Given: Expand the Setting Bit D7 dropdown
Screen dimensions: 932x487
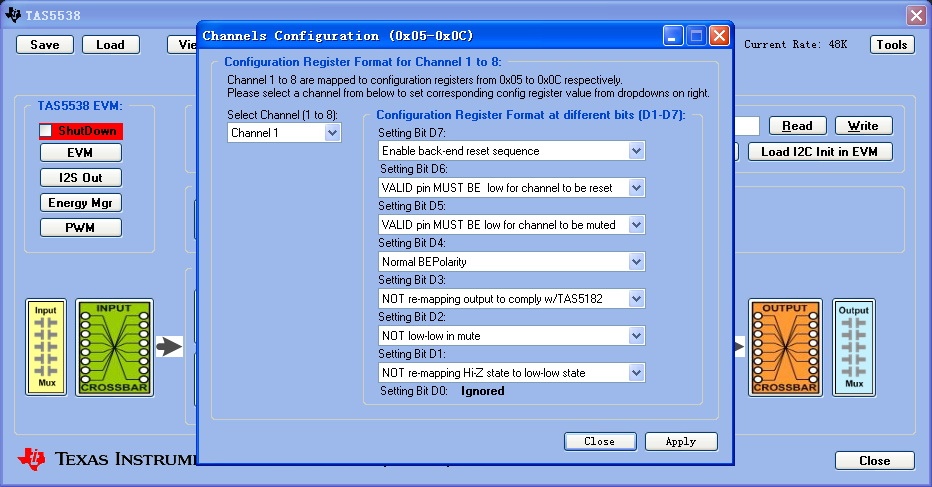Looking at the screenshot, I should [x=636, y=151].
